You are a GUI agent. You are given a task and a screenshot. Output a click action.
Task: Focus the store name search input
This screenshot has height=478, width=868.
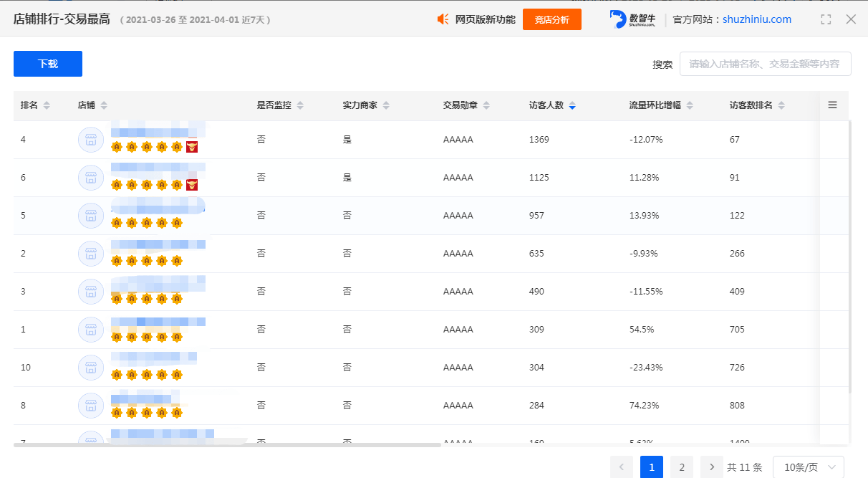coord(766,64)
